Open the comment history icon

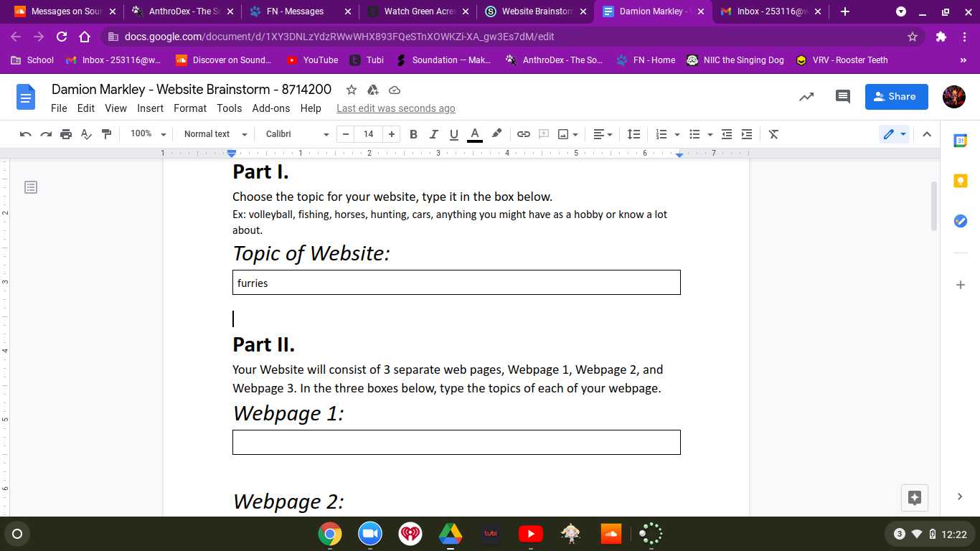(x=843, y=97)
